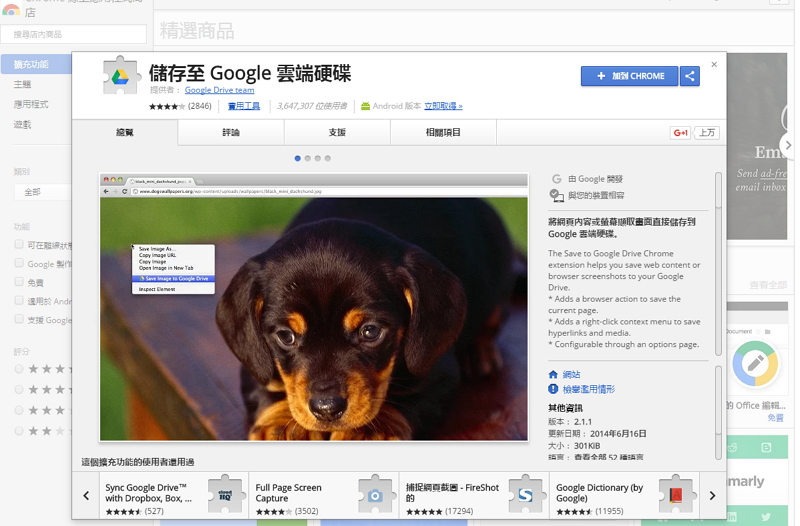Click the report abuse (檢舉濫用情形) link

588,388
